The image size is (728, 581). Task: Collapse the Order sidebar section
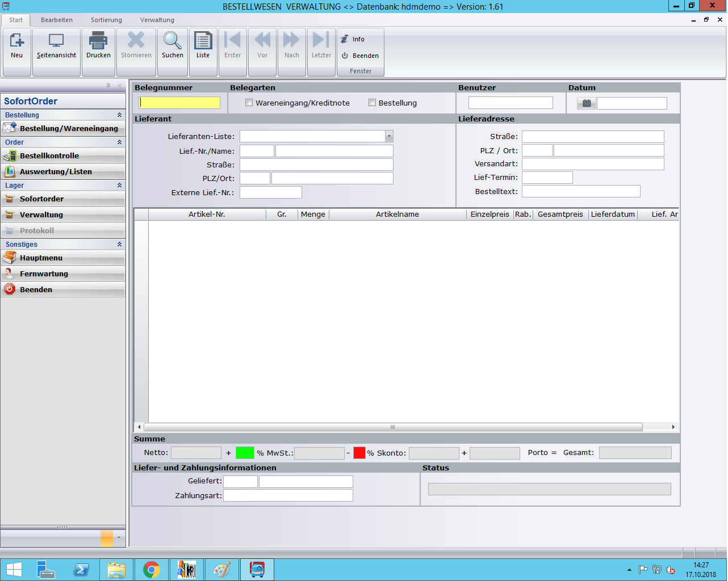119,142
